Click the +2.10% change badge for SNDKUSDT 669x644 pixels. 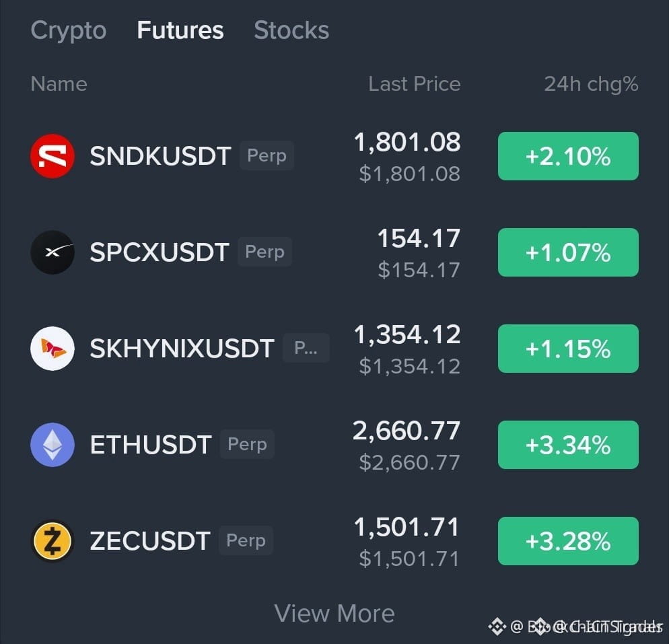coord(568,156)
